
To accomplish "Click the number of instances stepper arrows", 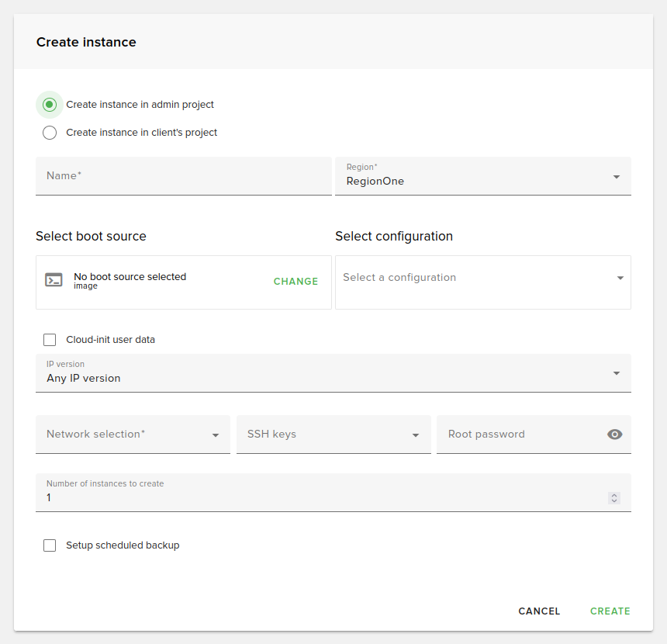I will [614, 498].
